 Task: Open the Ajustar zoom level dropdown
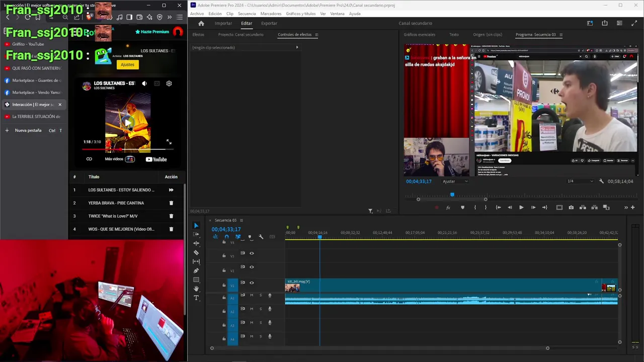pos(455,181)
